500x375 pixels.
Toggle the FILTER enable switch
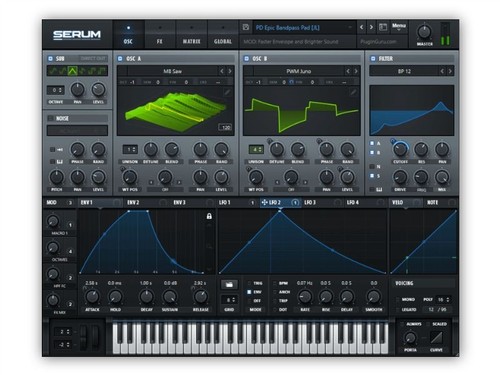(x=373, y=59)
